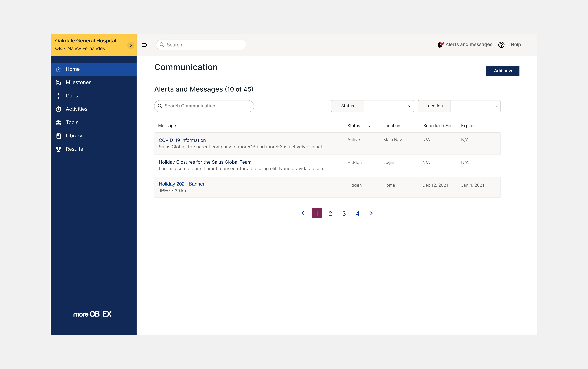Open the COVID-19 Information message
The image size is (588, 369).
(x=182, y=140)
